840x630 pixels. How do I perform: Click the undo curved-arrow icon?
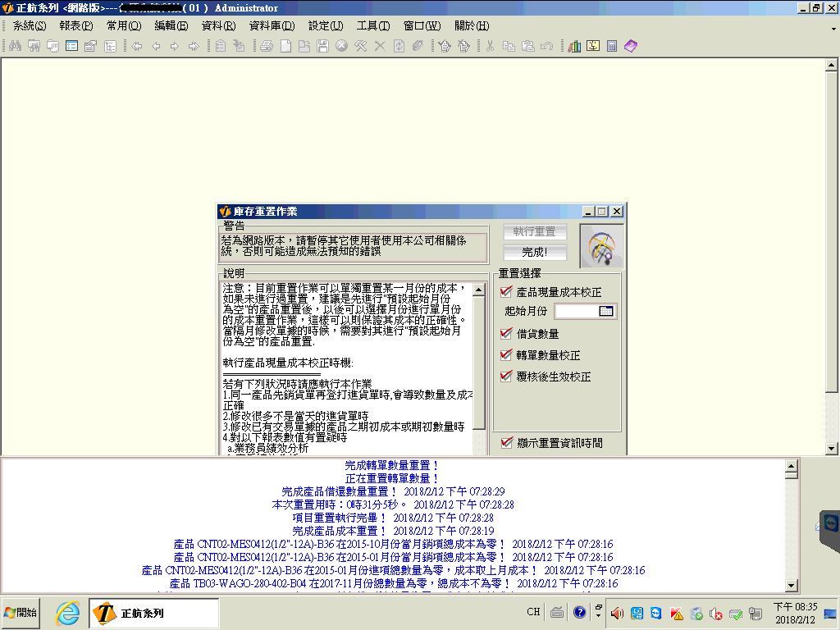pos(546,46)
